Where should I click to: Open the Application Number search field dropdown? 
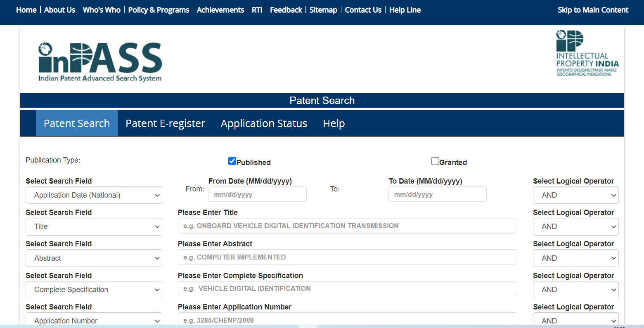point(94,319)
